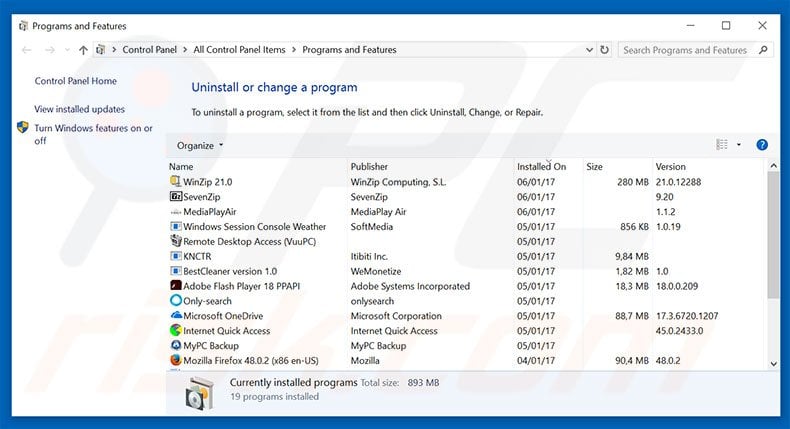Viewport: 790px width, 429px height.
Task: Select Adobe Flash Player 18 PPAPI entry
Action: [241, 286]
